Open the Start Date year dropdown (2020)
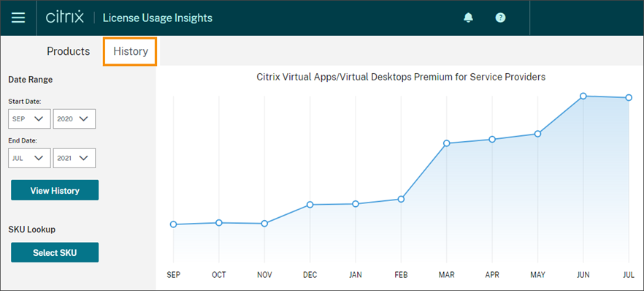Image resolution: width=644 pixels, height=291 pixels. click(x=74, y=118)
